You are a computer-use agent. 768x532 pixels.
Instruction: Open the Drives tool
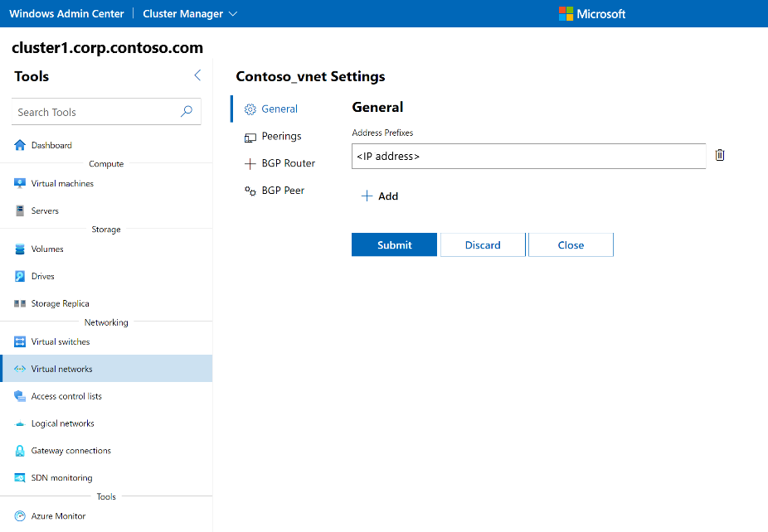47,276
